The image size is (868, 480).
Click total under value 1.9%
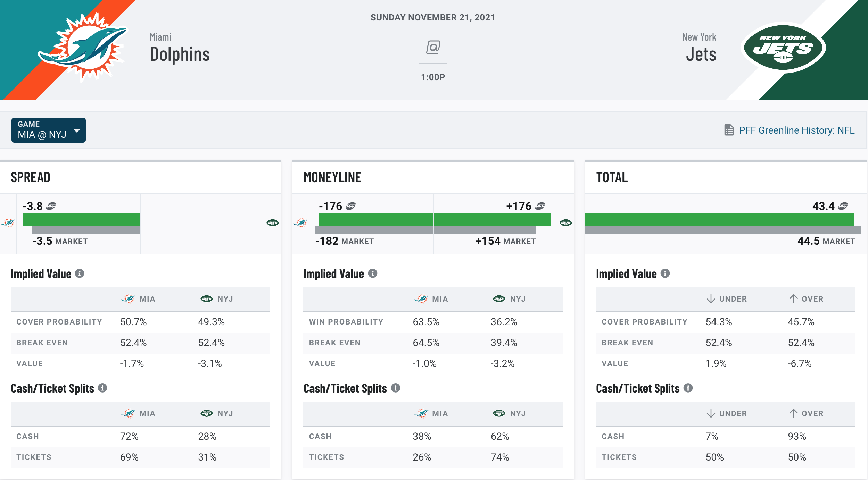[x=716, y=363]
